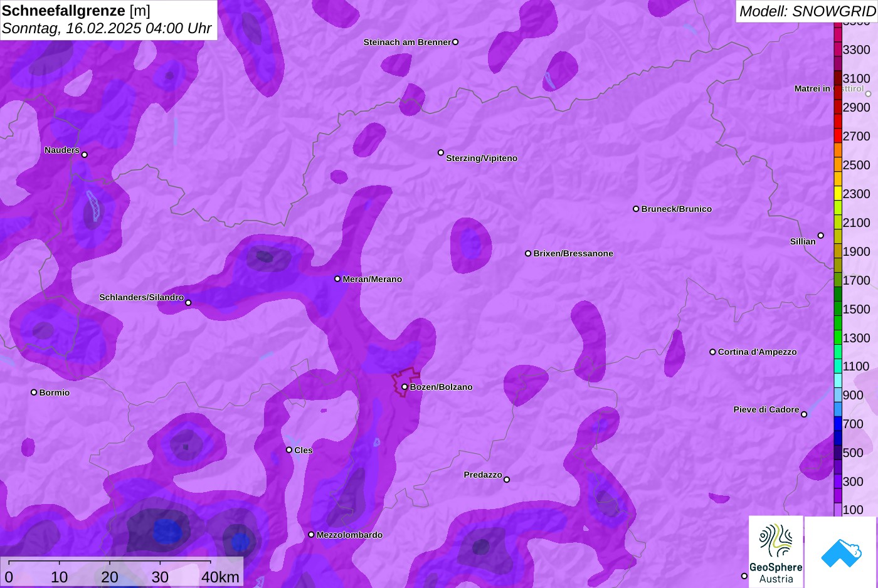Click the Meran/Merano label text
Screen dimensions: 878x588
point(373,279)
